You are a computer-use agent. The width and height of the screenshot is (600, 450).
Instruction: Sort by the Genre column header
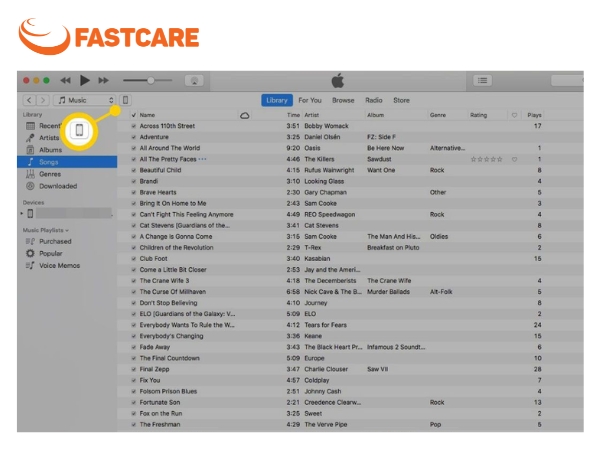pyautogui.click(x=438, y=115)
